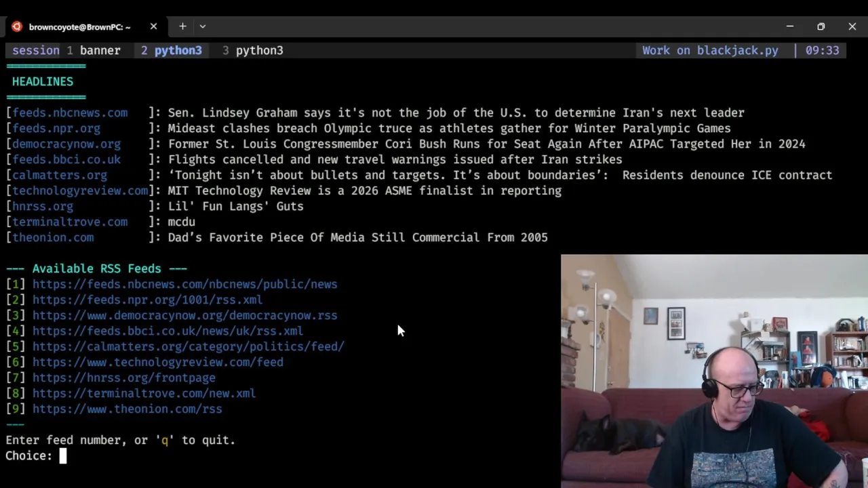Click the democracynow.org source label
This screenshot has width=868, height=488.
coord(66,144)
